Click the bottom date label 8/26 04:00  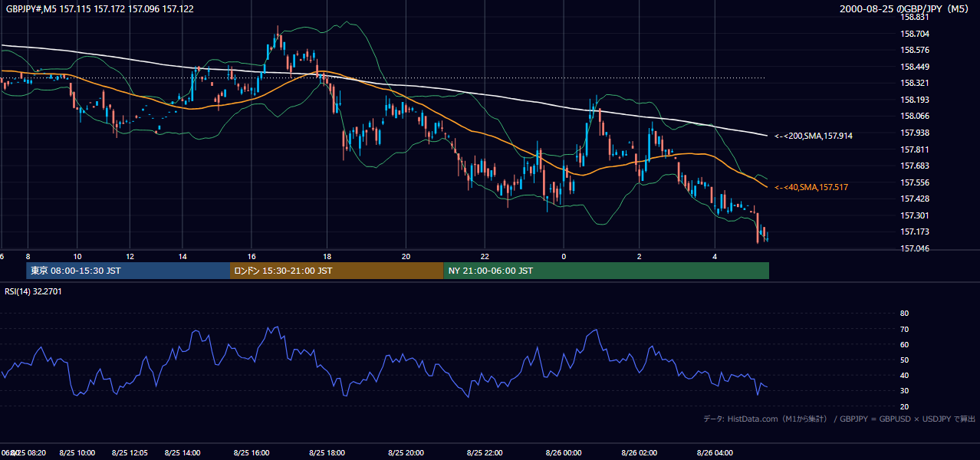[x=715, y=453]
